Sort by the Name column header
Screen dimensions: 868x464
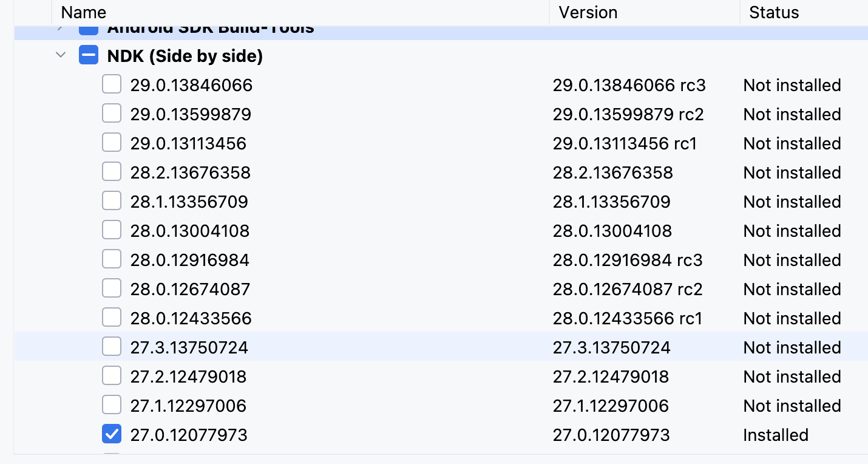(84, 12)
